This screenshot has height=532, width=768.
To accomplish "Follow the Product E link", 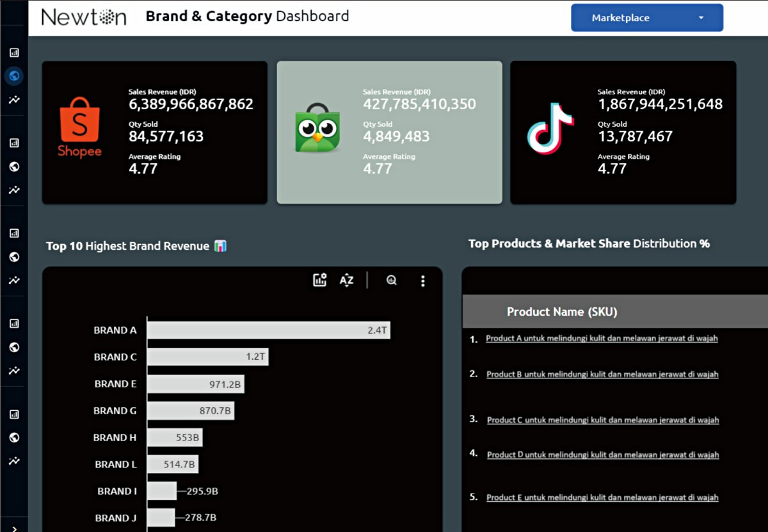I will [602, 497].
